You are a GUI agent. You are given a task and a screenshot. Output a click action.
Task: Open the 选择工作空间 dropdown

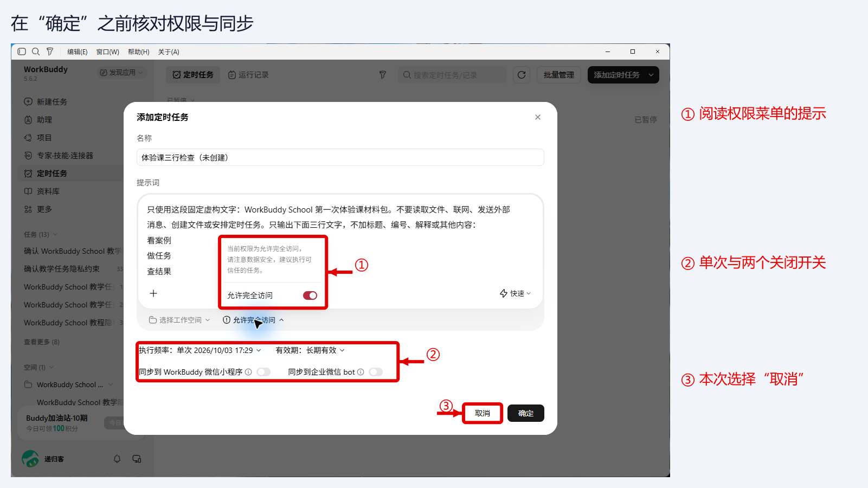click(179, 320)
